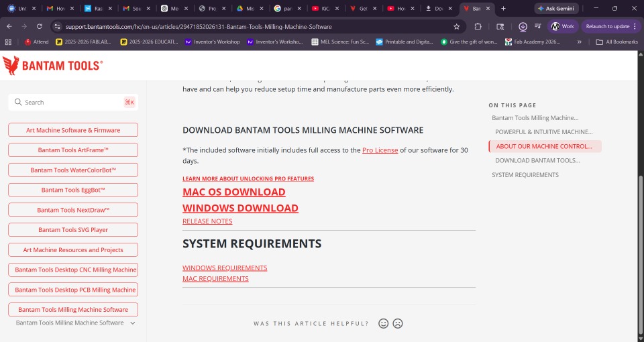Expand Bantam Tools Milling Machine Software chevron

tap(133, 323)
